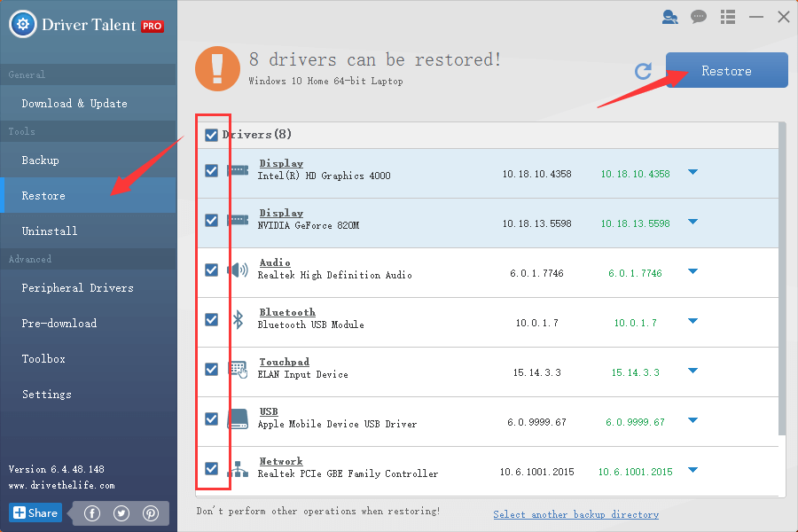Click the driver list vertical scrollbar
This screenshot has width=798, height=532.
[x=782, y=279]
